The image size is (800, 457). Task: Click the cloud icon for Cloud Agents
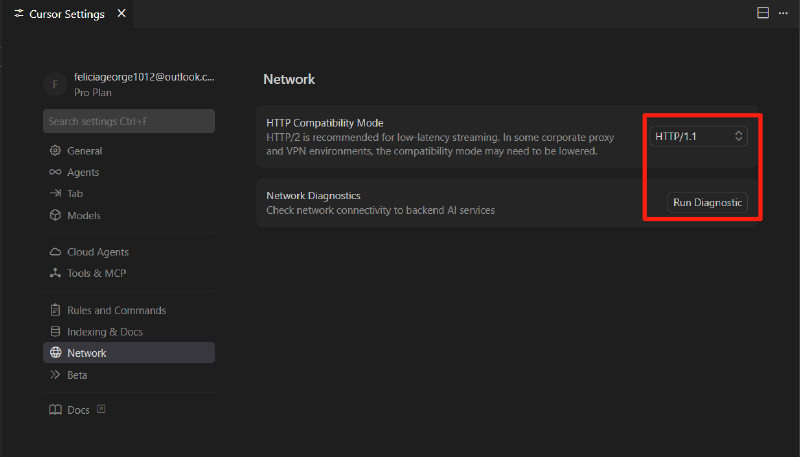click(x=55, y=252)
